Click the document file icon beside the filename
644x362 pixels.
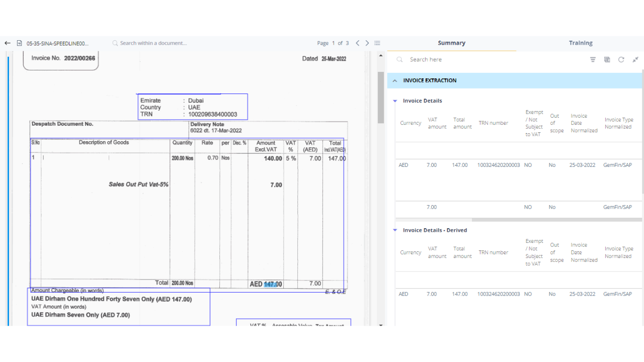pos(20,43)
